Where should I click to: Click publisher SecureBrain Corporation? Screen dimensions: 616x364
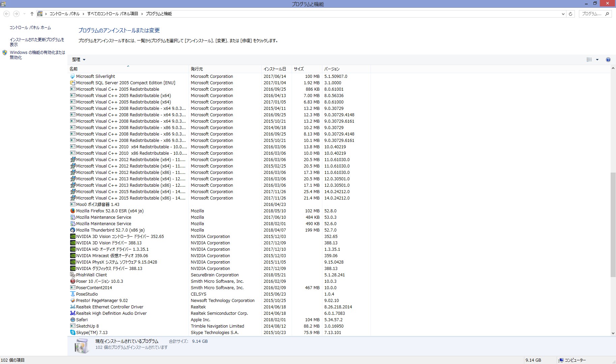click(214, 275)
